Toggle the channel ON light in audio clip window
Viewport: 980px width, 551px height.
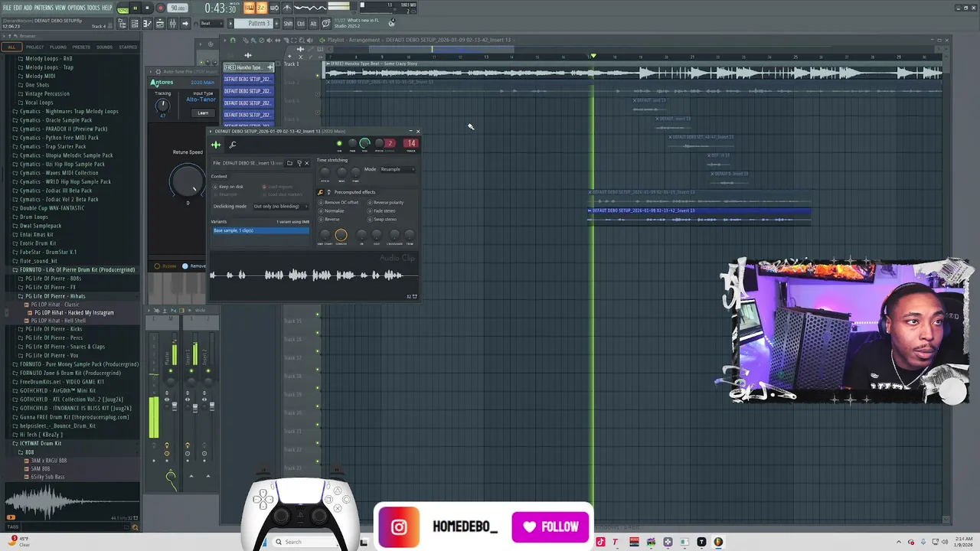coord(339,143)
